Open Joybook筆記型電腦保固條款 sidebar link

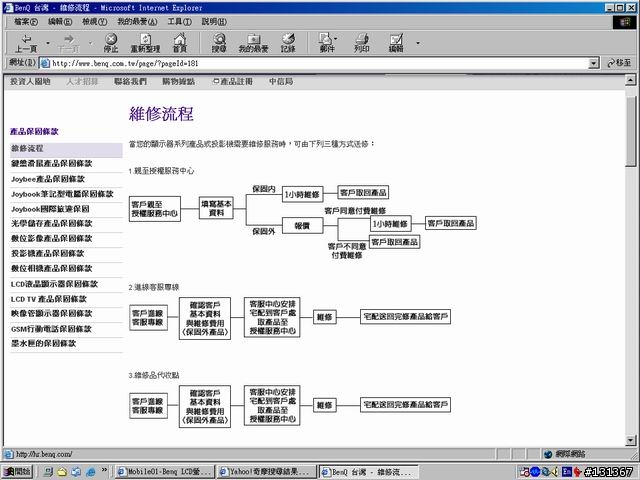pos(62,194)
